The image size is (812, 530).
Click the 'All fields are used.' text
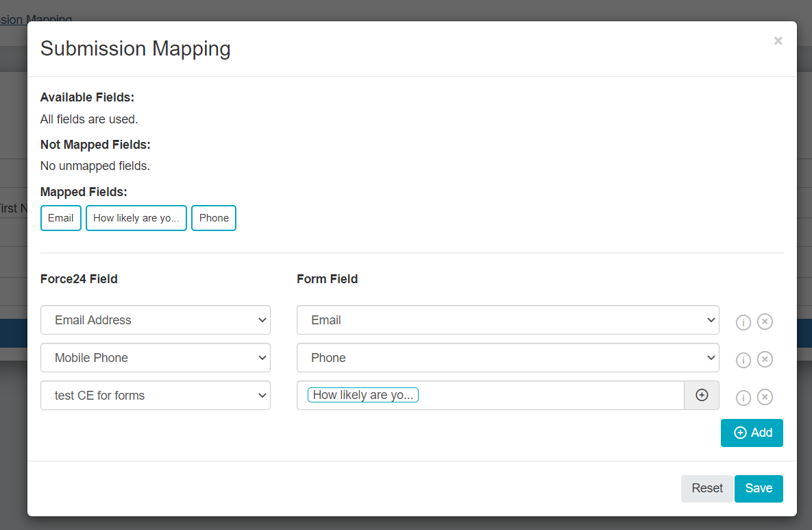pyautogui.click(x=89, y=119)
